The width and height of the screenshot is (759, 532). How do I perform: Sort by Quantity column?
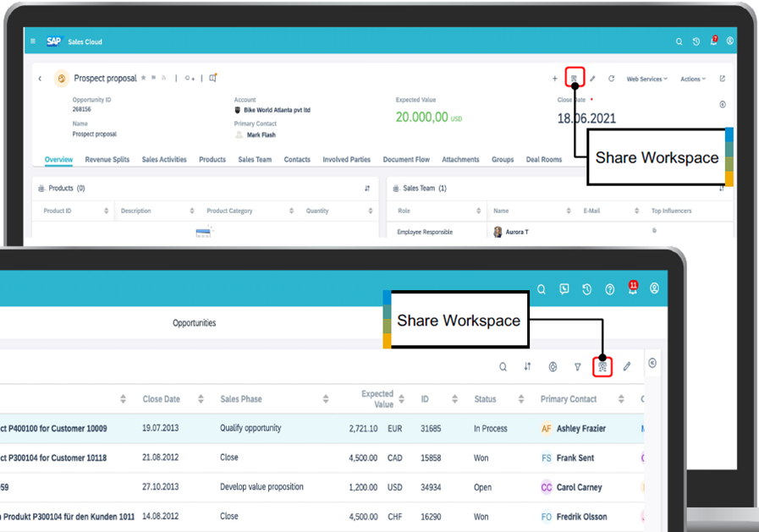(x=371, y=211)
